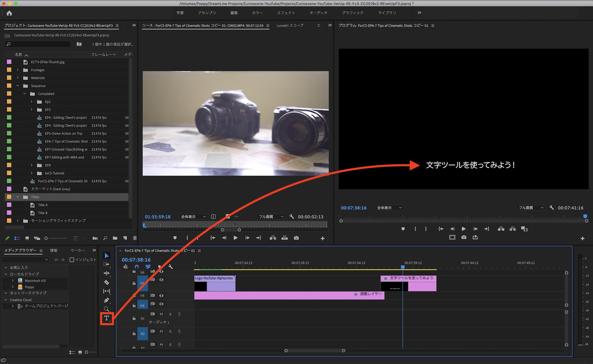Click Export Frame camera icon in Program monitor

point(464,237)
